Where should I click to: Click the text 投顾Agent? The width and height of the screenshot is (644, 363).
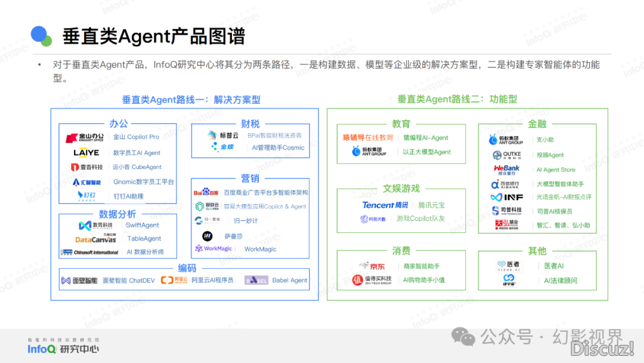(x=550, y=155)
